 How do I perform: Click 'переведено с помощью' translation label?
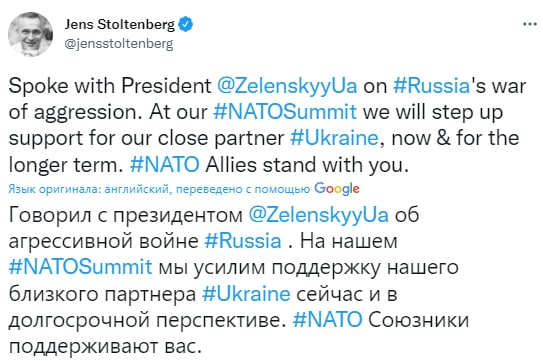(x=243, y=189)
